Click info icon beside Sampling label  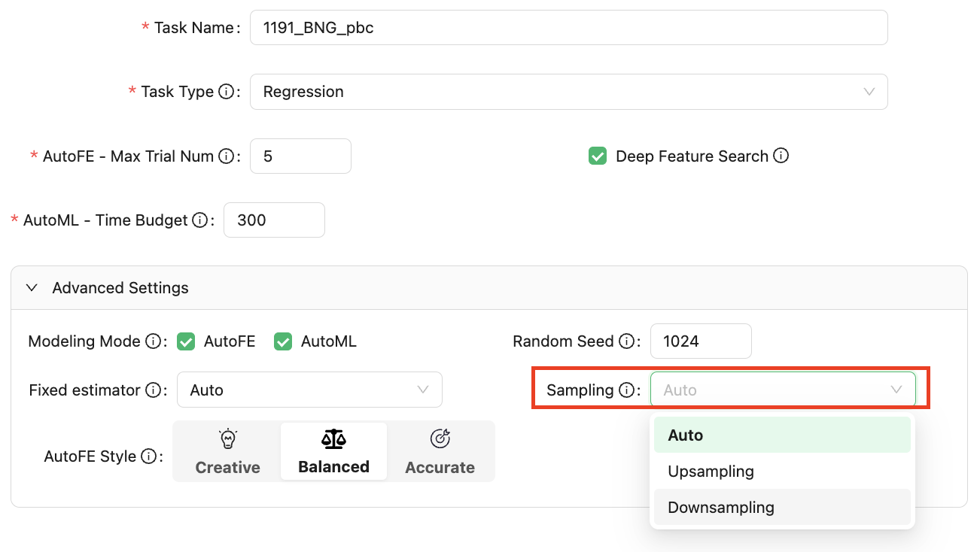(626, 390)
